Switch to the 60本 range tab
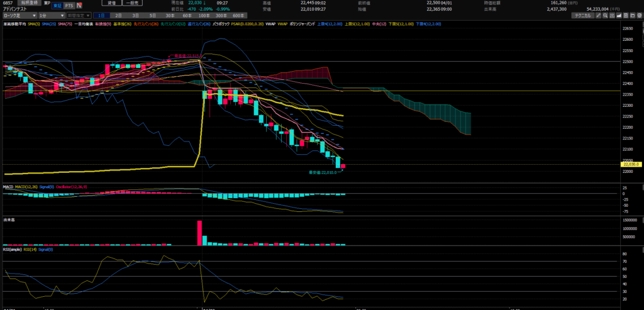 (187, 15)
